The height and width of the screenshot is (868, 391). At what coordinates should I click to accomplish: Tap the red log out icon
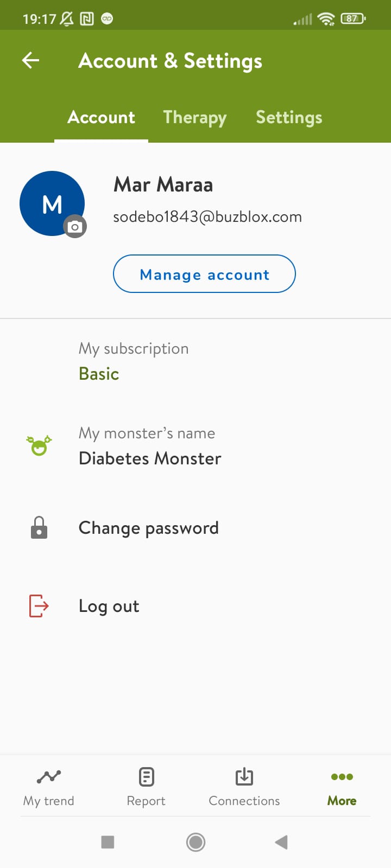coord(39,606)
